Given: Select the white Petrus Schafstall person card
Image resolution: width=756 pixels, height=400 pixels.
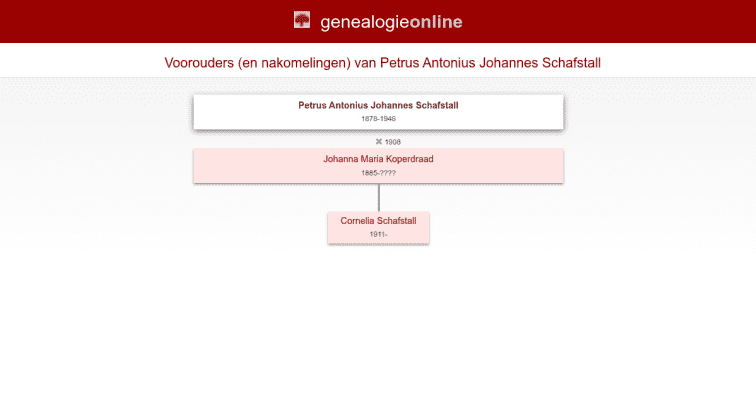Looking at the screenshot, I should point(250,112).
